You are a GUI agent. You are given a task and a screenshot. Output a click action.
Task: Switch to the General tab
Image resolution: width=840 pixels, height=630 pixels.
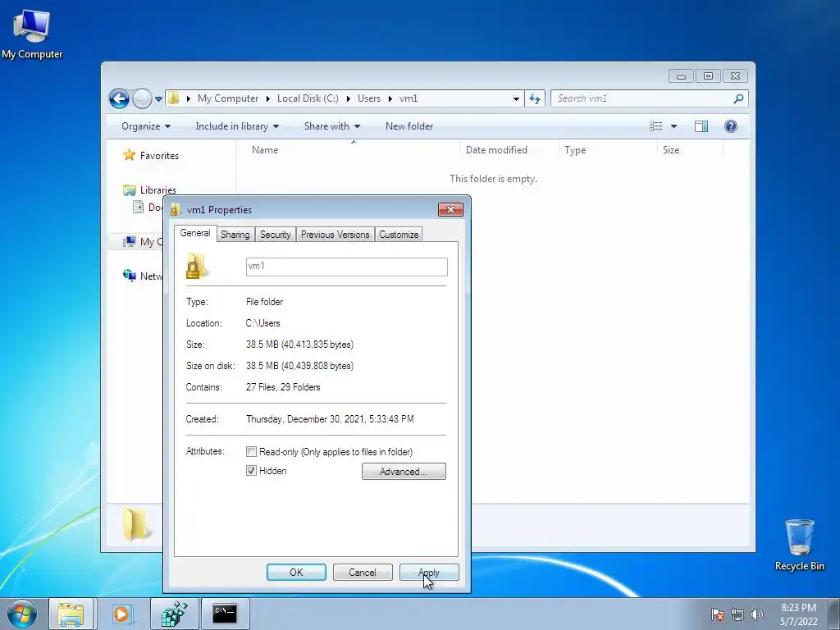195,233
